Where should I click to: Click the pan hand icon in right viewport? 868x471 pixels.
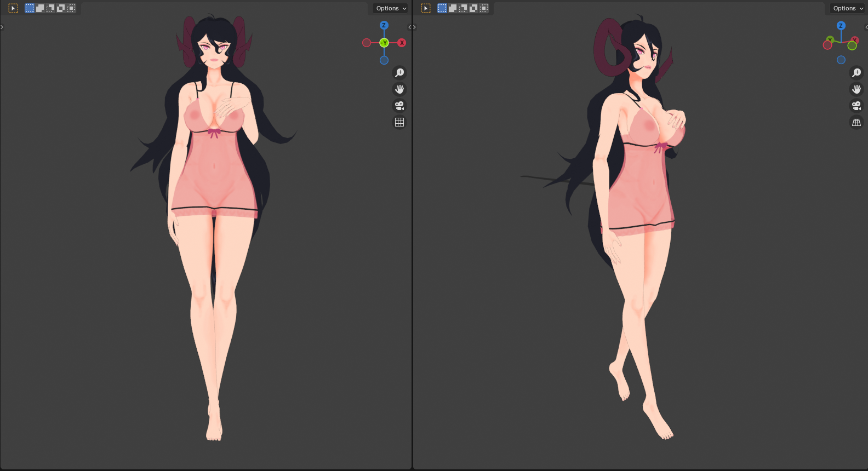click(x=856, y=89)
